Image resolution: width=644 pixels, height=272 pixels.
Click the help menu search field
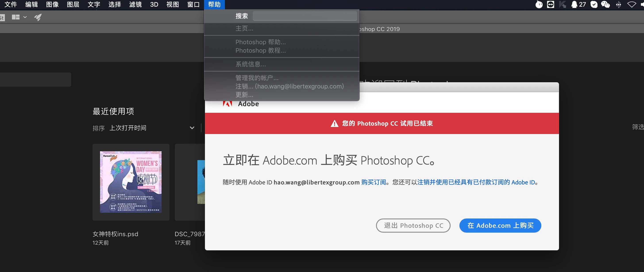coord(305,16)
